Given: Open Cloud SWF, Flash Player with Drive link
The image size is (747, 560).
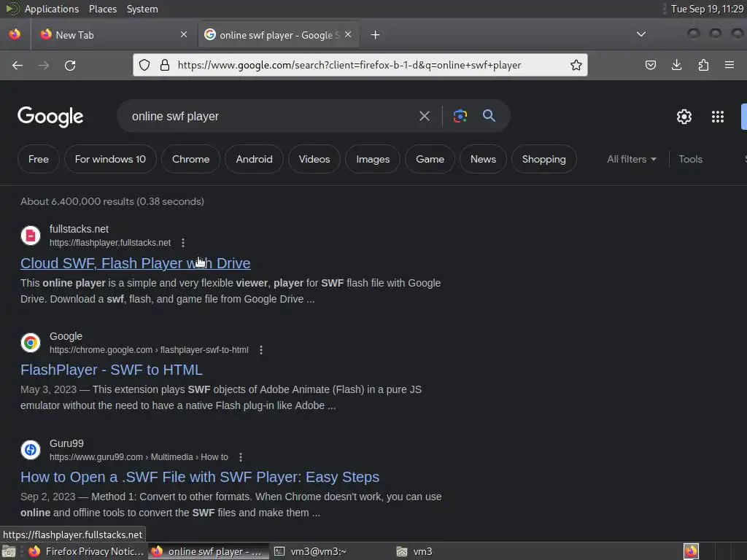Looking at the screenshot, I should coord(135,263).
